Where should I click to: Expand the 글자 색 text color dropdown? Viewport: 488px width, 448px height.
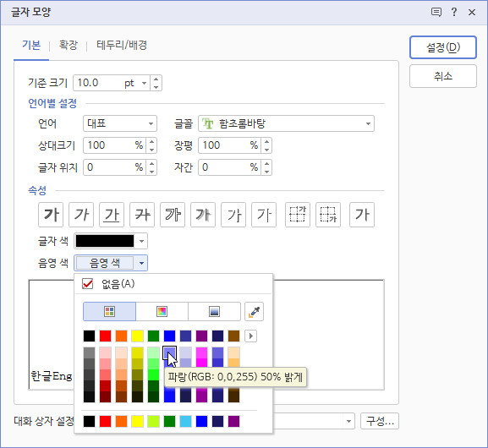tap(111, 241)
